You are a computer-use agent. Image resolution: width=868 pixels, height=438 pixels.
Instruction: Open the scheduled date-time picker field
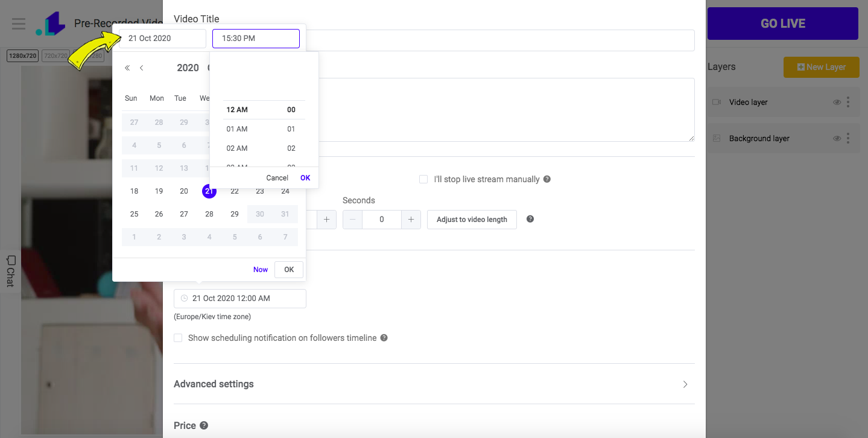(x=240, y=298)
